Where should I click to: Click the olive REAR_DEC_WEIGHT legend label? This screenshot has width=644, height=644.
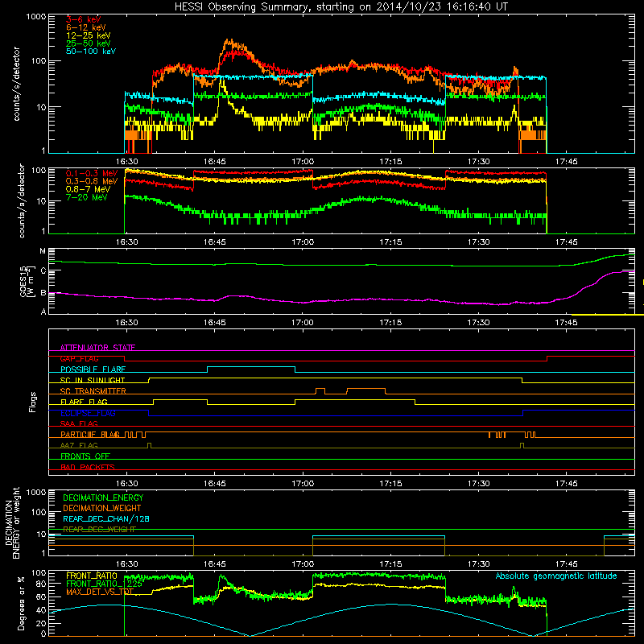click(99, 530)
